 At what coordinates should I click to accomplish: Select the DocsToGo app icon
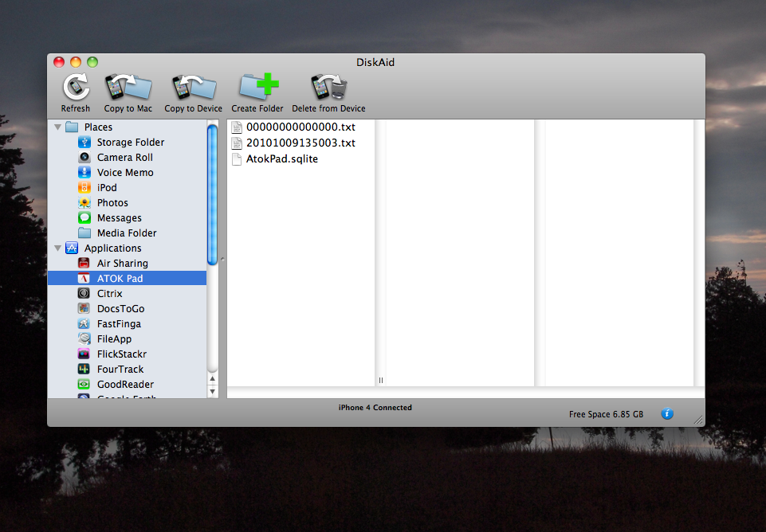pos(84,308)
